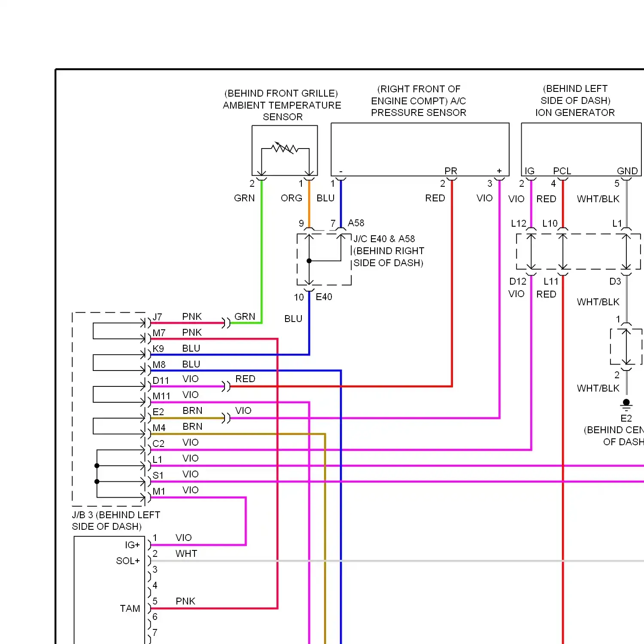Click the SOL+ pin label
This screenshot has width=644, height=644.
128,561
